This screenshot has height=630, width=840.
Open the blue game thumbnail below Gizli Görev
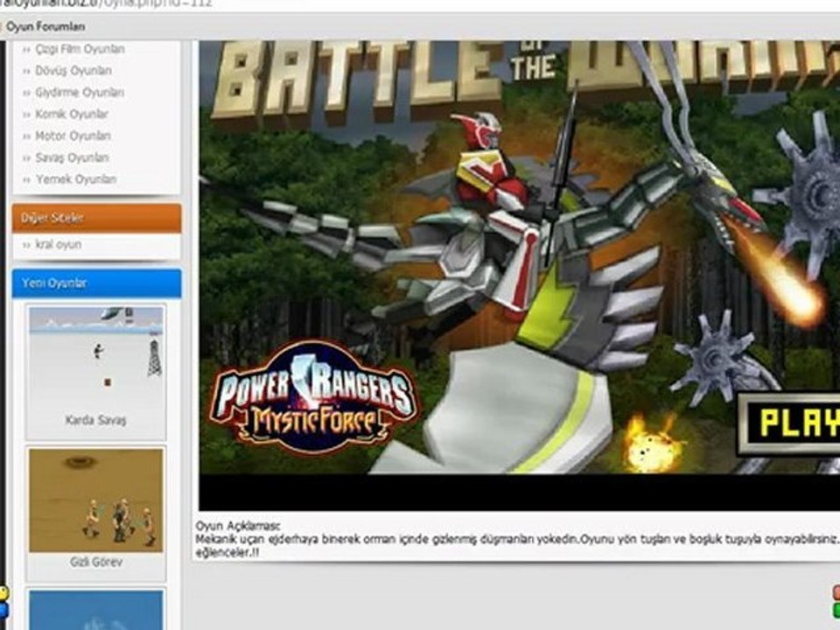tap(96, 610)
